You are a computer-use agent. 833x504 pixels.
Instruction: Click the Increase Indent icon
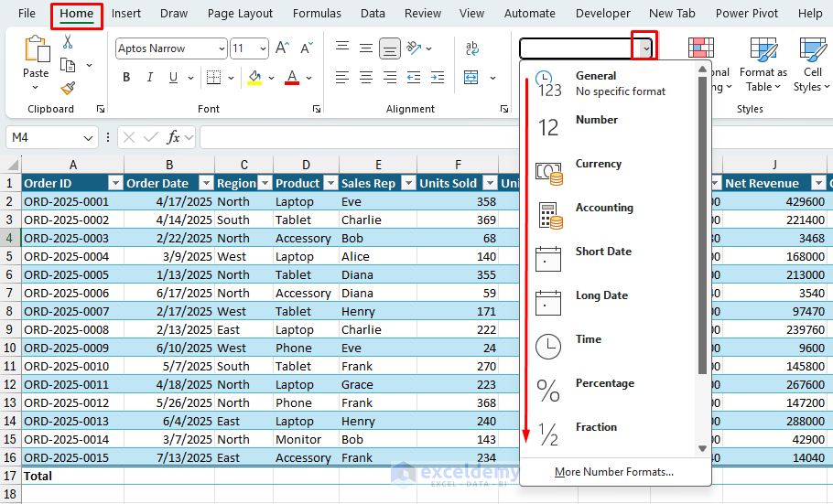[438, 78]
